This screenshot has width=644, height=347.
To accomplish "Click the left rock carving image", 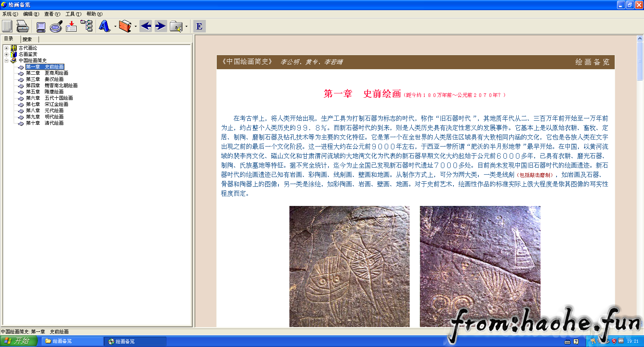I will (x=350, y=267).
